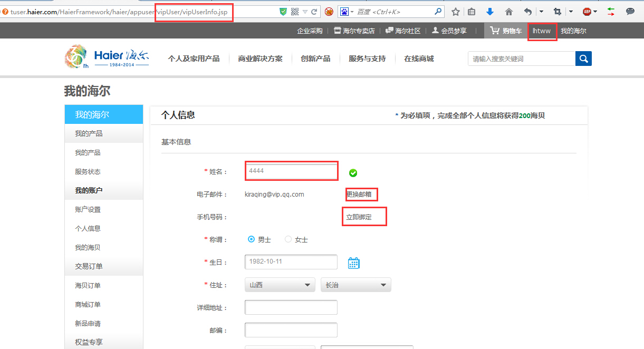Click the red no-tracking icon beside the search box
Image resolution: width=644 pixels, height=349 pixels.
pyautogui.click(x=329, y=12)
